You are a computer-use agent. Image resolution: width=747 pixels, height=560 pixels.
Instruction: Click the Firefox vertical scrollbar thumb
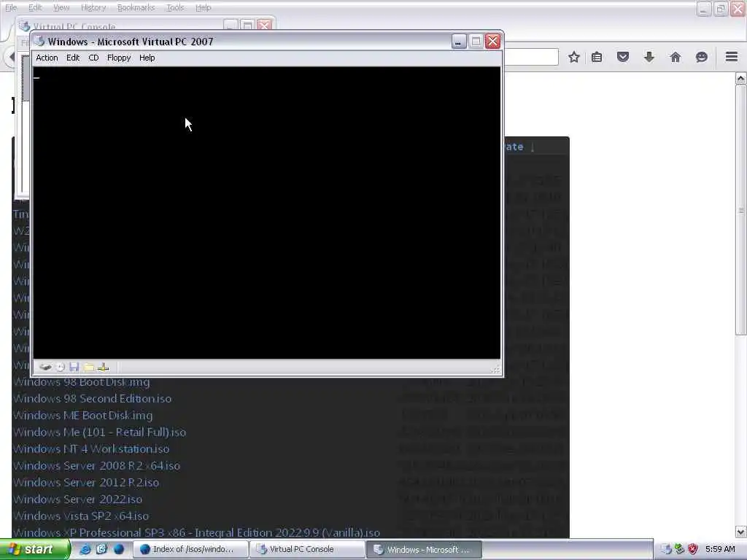(741, 210)
